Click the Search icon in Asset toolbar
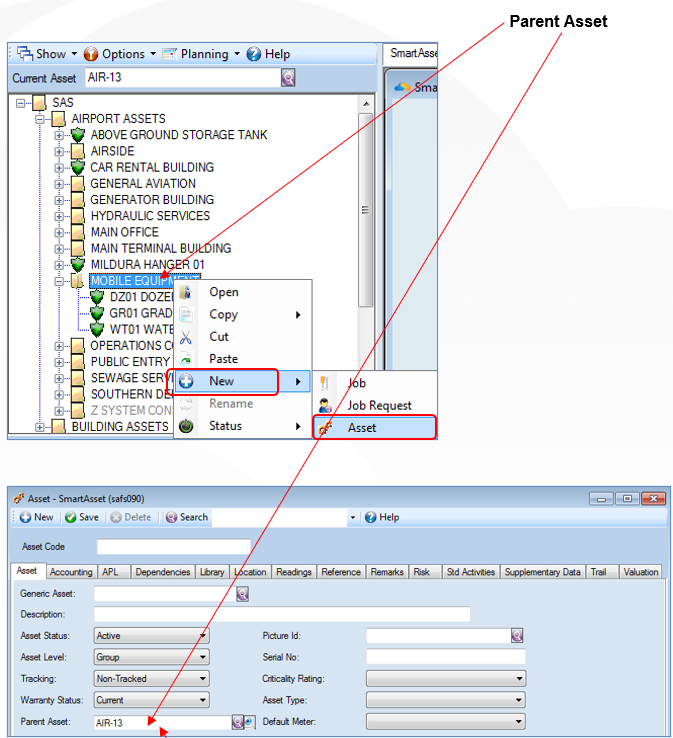The height and width of the screenshot is (738, 673). click(x=172, y=517)
